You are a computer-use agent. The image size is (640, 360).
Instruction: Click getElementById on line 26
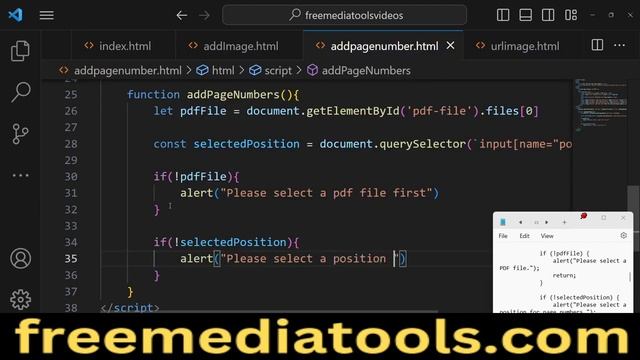click(x=353, y=111)
